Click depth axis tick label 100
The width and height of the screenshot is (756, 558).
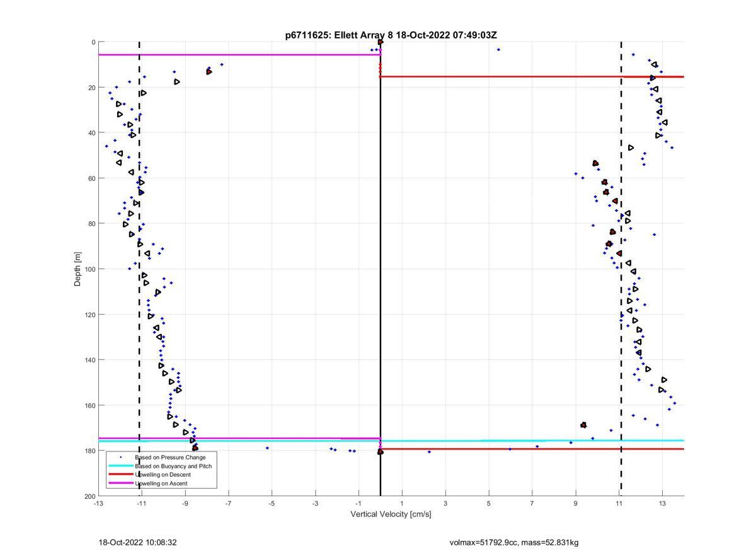click(89, 269)
